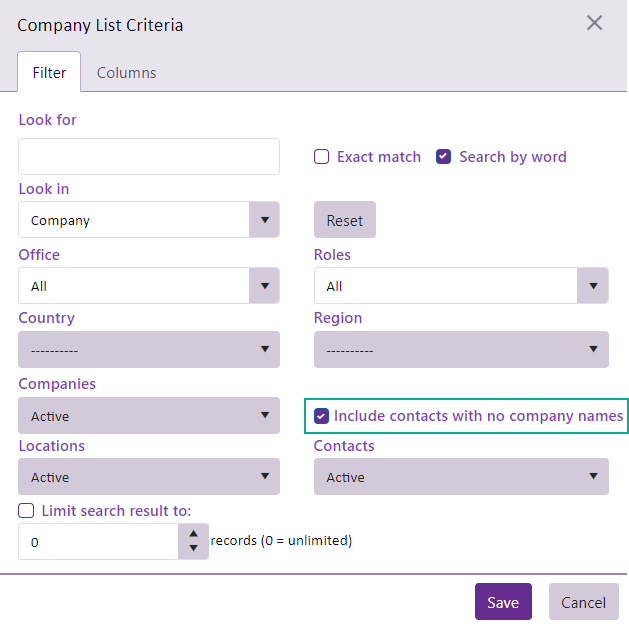
Task: Save the filter criteria
Action: [x=503, y=602]
